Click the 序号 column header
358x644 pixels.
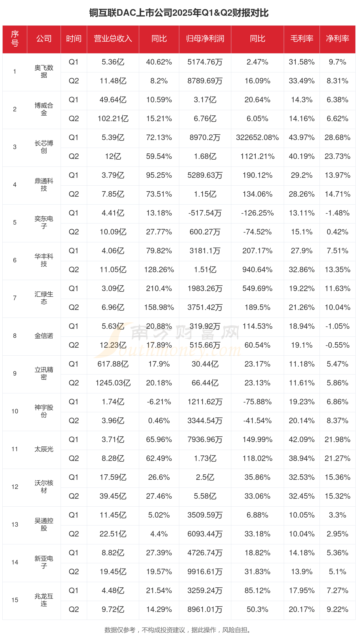(x=15, y=39)
